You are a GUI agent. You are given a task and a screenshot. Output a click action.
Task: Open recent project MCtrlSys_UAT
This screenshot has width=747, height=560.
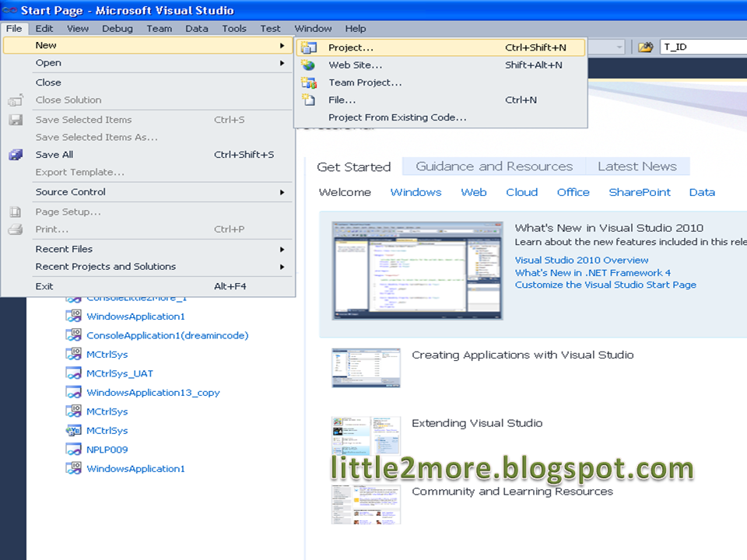120,373
